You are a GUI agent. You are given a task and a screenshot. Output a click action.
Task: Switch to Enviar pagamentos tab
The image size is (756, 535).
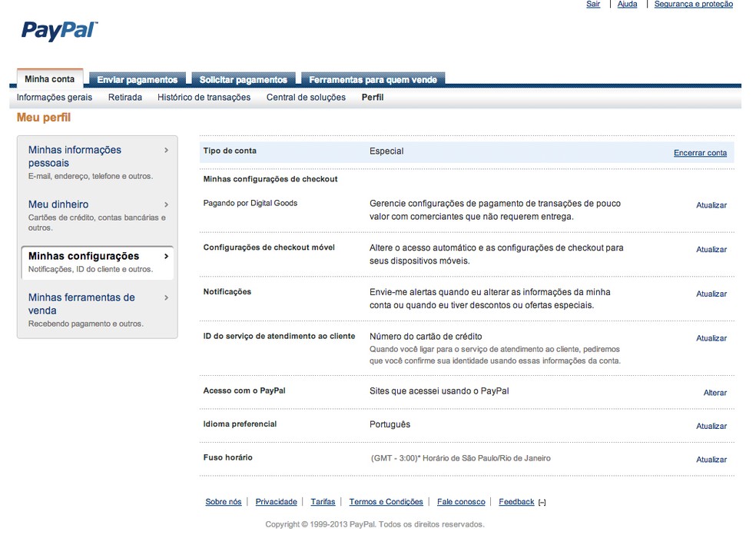coord(138,80)
